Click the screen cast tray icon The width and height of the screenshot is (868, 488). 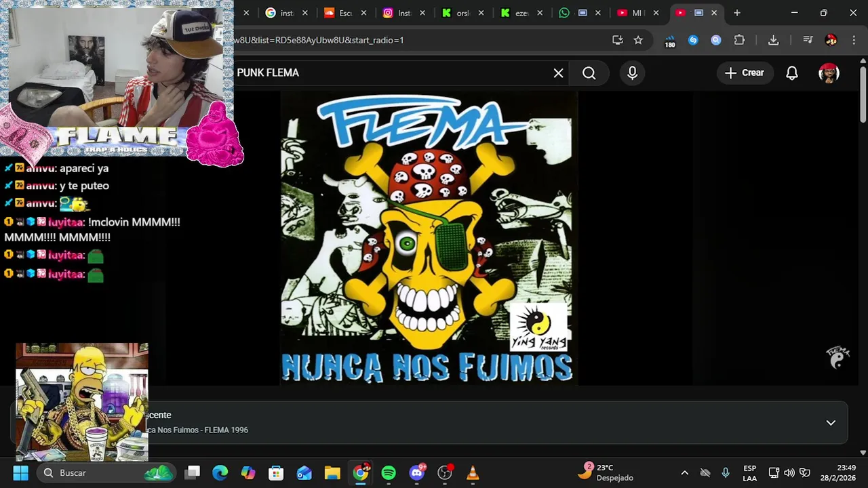point(774,473)
